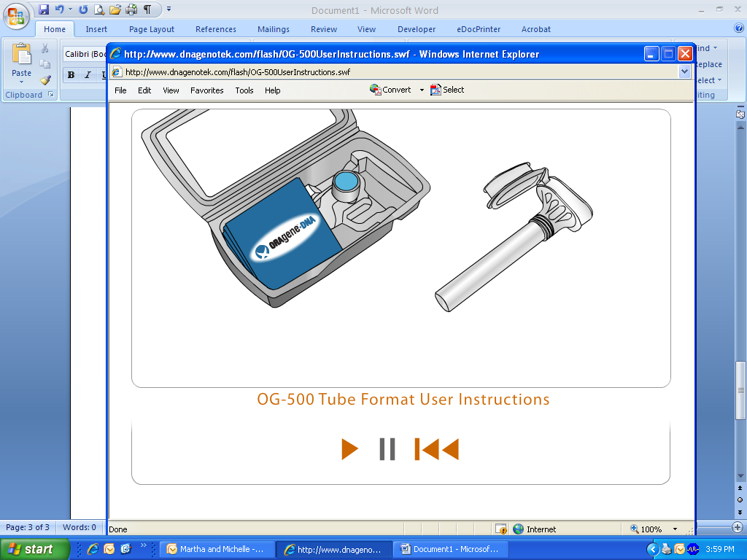Expand the Paste options dropdown arrow

[21, 82]
